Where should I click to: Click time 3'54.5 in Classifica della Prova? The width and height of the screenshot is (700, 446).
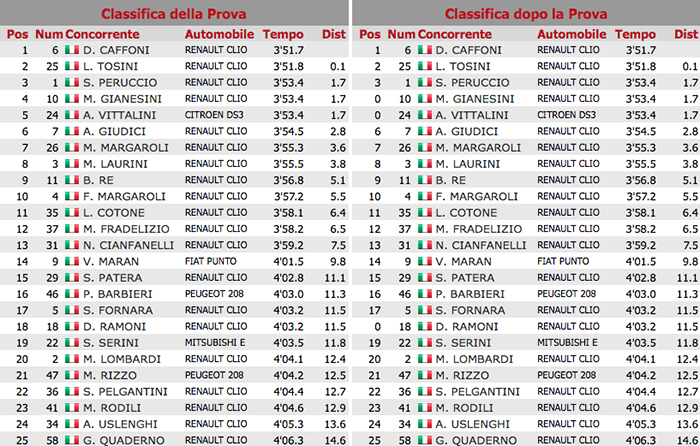[x=288, y=131]
